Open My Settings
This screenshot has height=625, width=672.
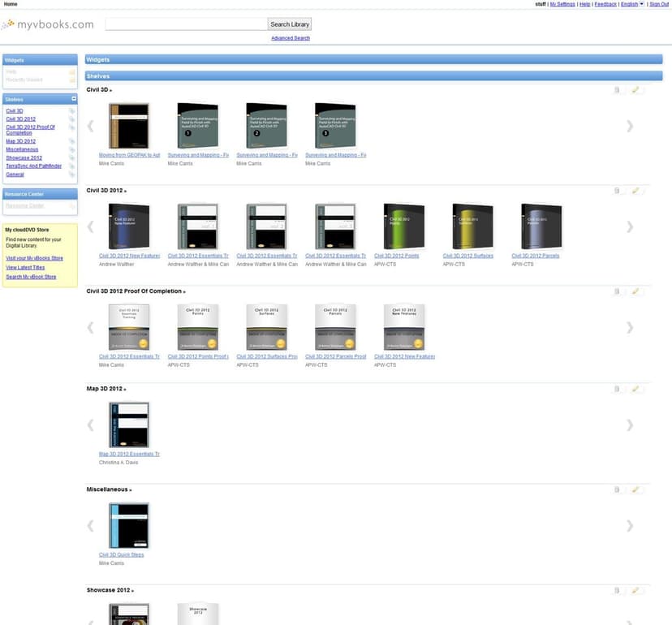562,4
